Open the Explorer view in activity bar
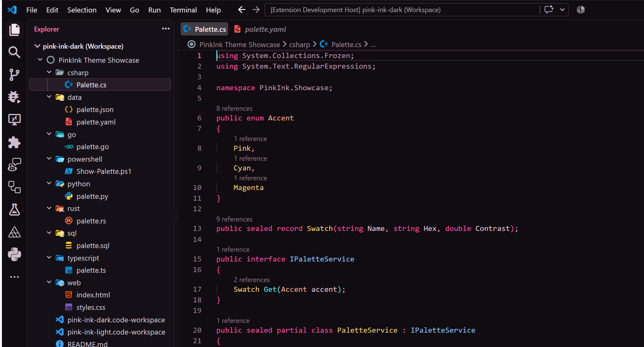 click(x=14, y=30)
